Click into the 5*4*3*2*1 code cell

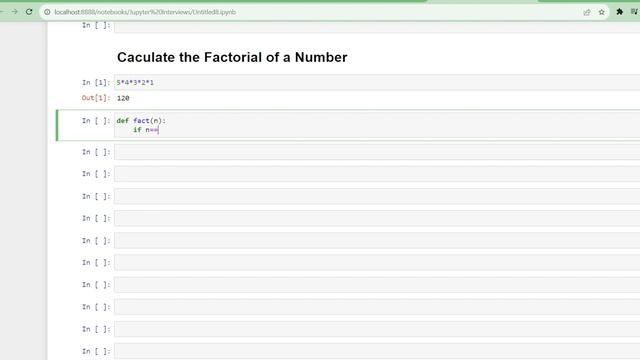click(377, 82)
